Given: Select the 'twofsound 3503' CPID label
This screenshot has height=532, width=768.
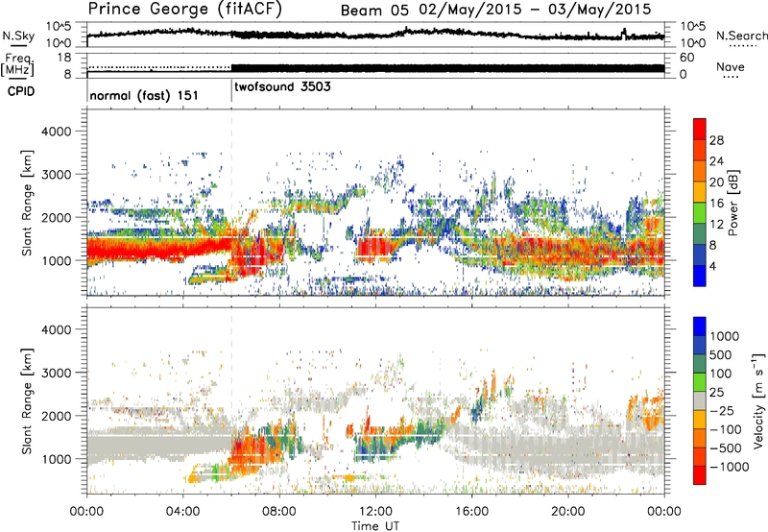Looking at the screenshot, I should pyautogui.click(x=282, y=86).
